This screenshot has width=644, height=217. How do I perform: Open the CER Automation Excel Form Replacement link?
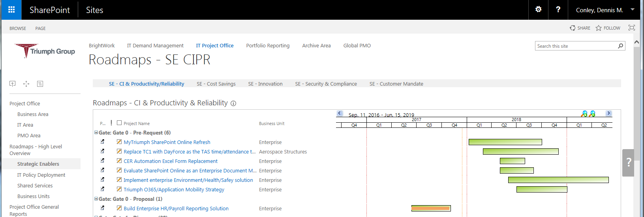coord(171,161)
